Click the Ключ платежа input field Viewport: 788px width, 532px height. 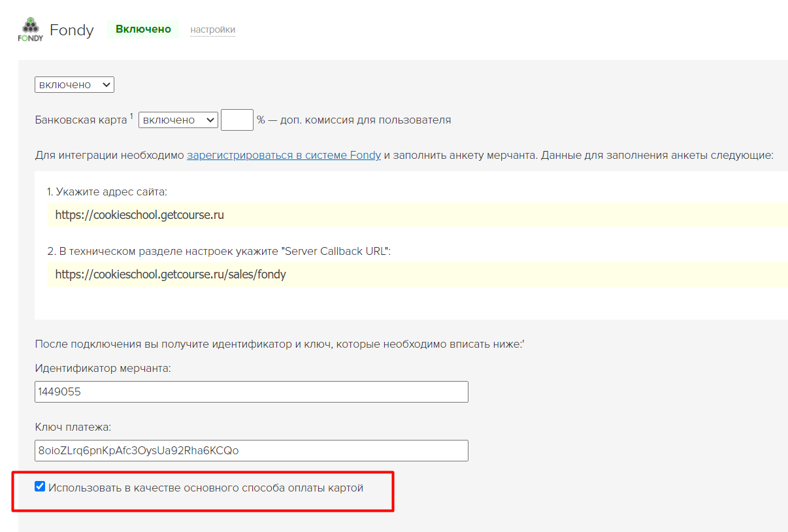[x=252, y=450]
